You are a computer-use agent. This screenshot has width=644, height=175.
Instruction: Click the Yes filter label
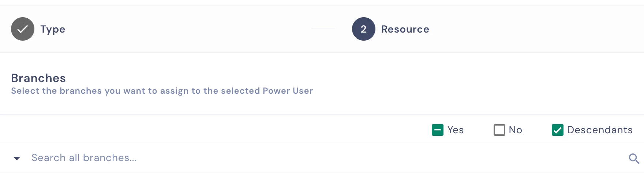pyautogui.click(x=455, y=130)
